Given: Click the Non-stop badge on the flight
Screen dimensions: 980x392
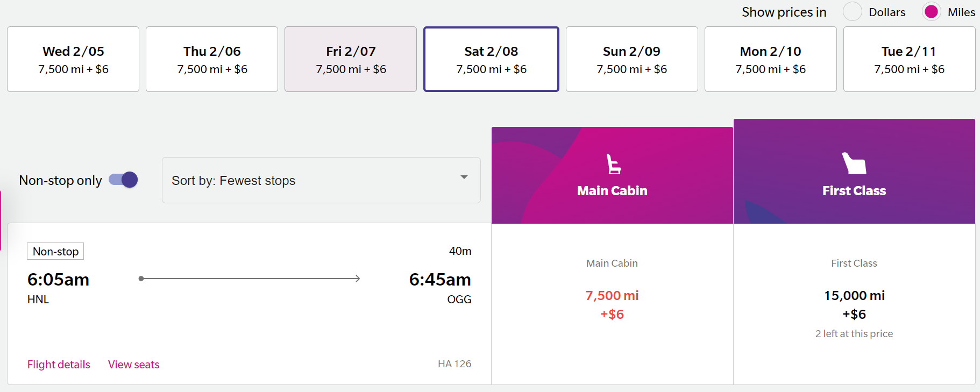Looking at the screenshot, I should click(x=55, y=251).
